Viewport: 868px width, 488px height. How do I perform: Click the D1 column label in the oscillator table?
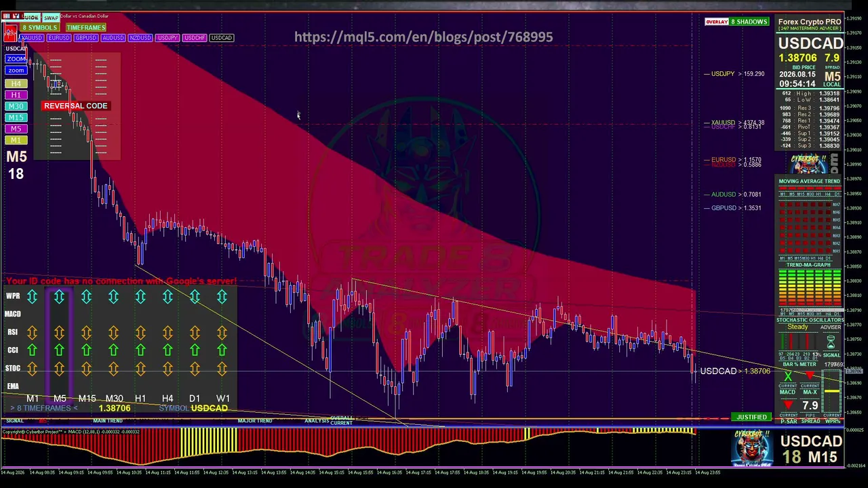pyautogui.click(x=195, y=399)
